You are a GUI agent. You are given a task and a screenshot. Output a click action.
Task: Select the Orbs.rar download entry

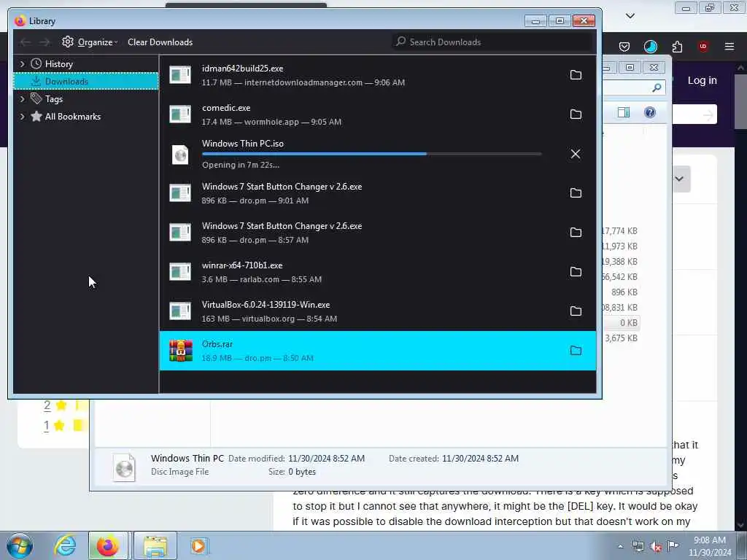coord(377,351)
